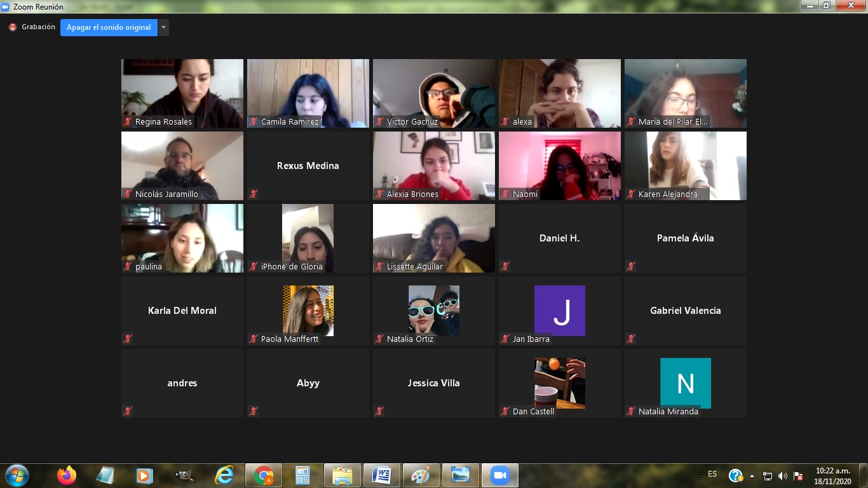The image size is (868, 488).
Task: Click muted mic icon on Rexus Medina tile
Action: (254, 194)
